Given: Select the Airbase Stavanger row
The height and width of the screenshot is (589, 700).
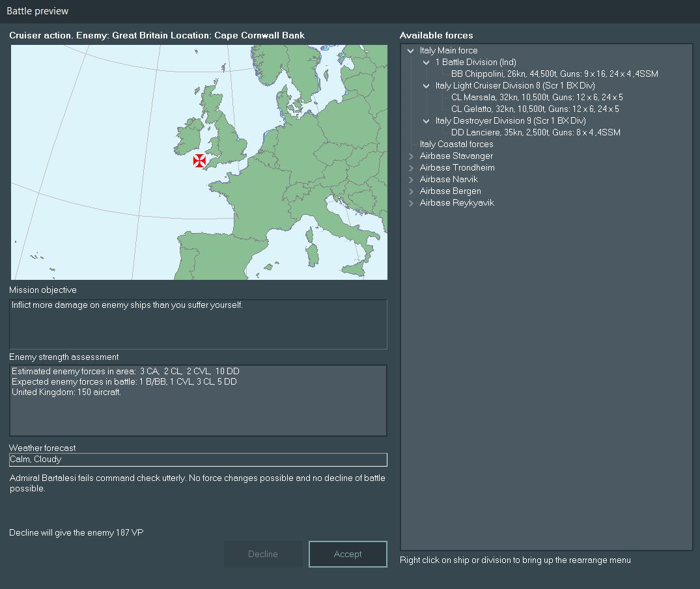Looking at the screenshot, I should click(456, 156).
